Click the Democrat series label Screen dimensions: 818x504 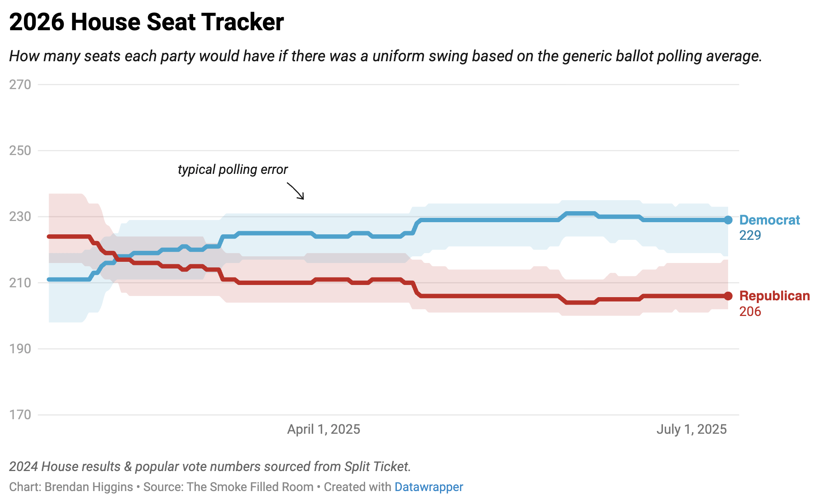coord(769,220)
